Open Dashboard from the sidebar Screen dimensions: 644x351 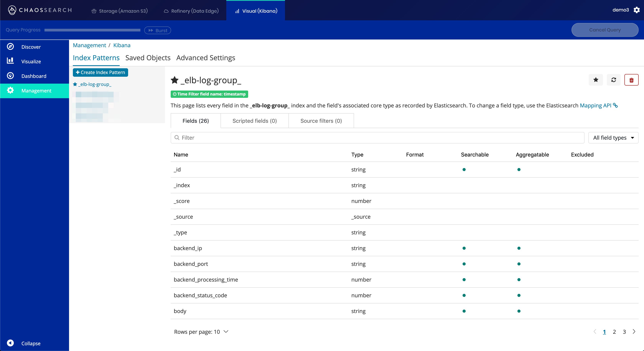[x=34, y=76]
